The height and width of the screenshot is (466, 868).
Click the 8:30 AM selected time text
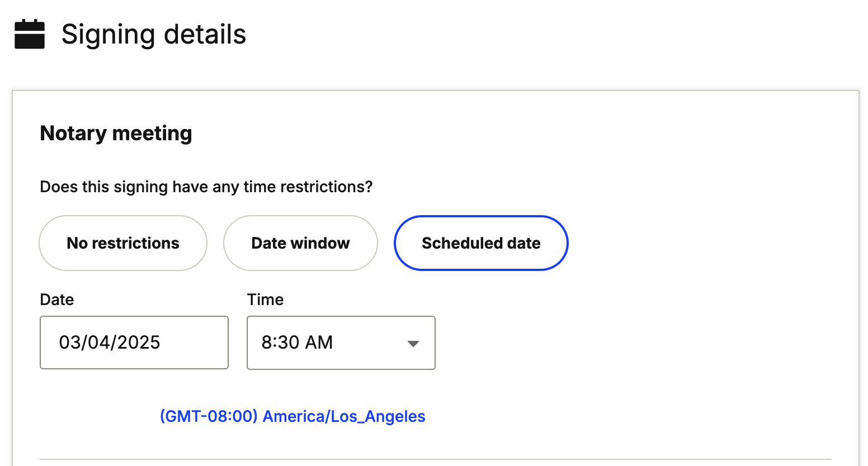click(x=297, y=343)
